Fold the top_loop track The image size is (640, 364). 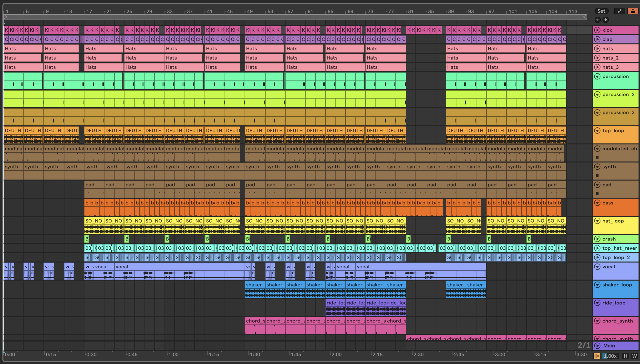[597, 131]
